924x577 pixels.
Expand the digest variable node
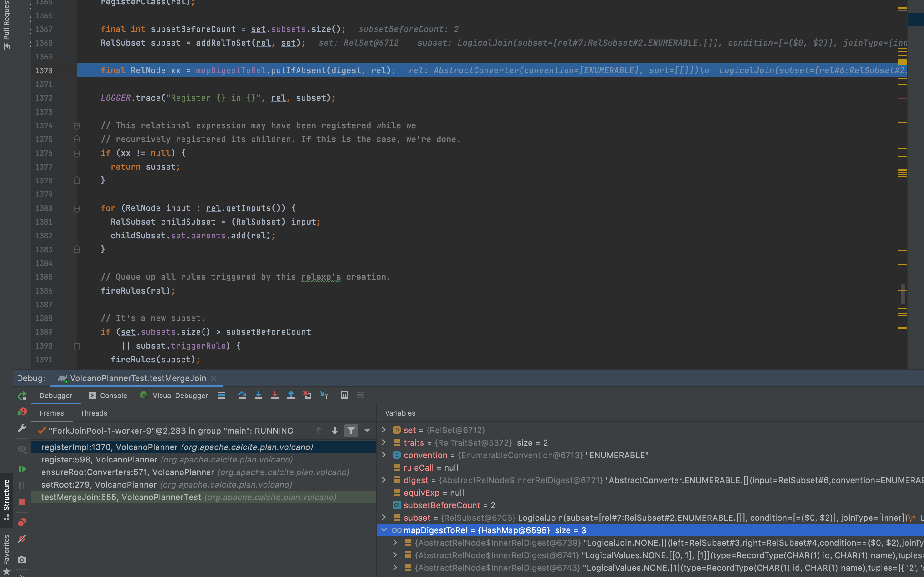click(384, 480)
